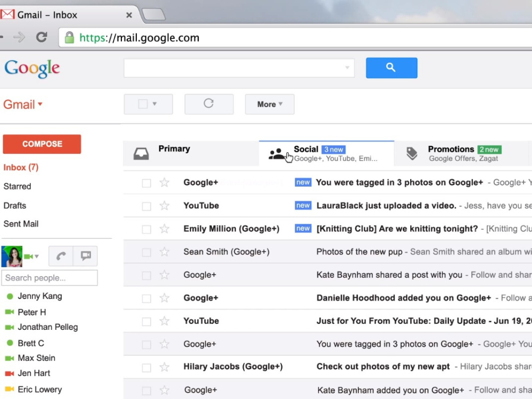The height and width of the screenshot is (399, 532).
Task: Tick the checkbox for first Google+ email
Action: [147, 183]
